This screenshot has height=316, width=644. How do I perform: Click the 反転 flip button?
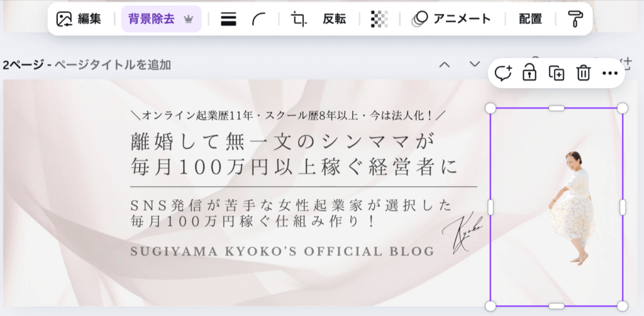tap(334, 19)
